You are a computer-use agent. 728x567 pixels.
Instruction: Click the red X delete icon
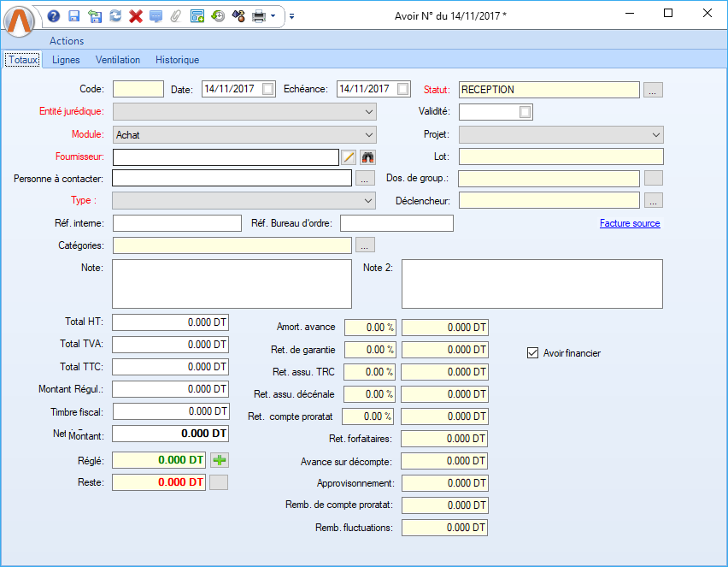coord(135,15)
